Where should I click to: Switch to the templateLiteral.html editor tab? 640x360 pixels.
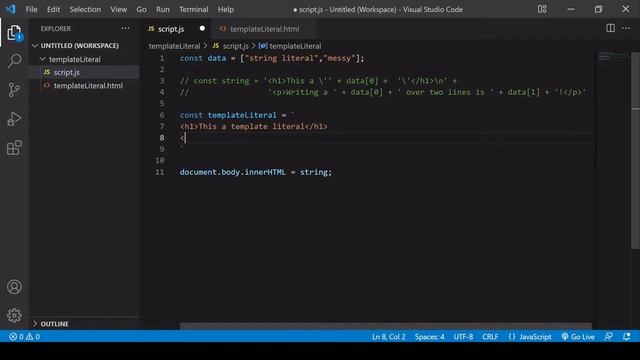click(264, 29)
